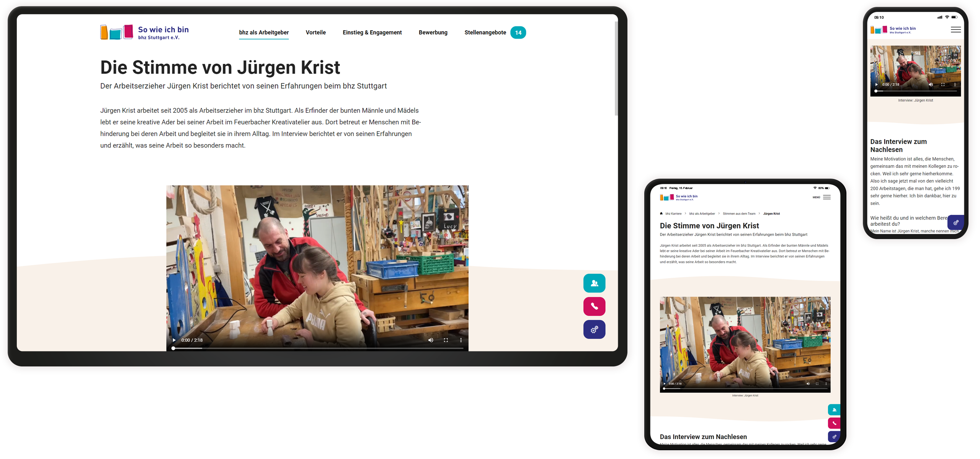Click the desktop video progress bar

[x=318, y=348]
